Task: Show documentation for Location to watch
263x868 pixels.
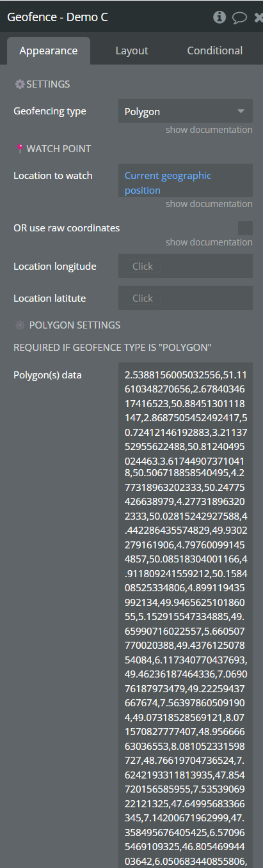Action: tap(209, 204)
